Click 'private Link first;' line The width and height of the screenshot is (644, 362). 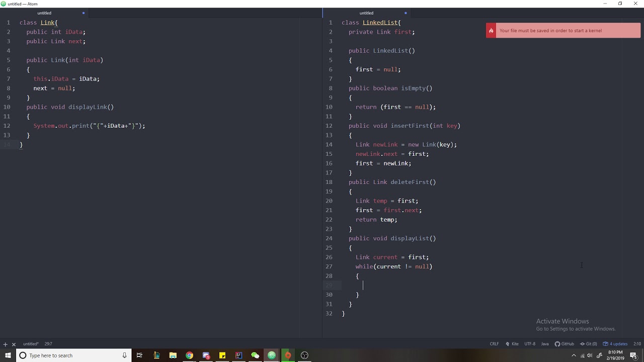pos(382,32)
